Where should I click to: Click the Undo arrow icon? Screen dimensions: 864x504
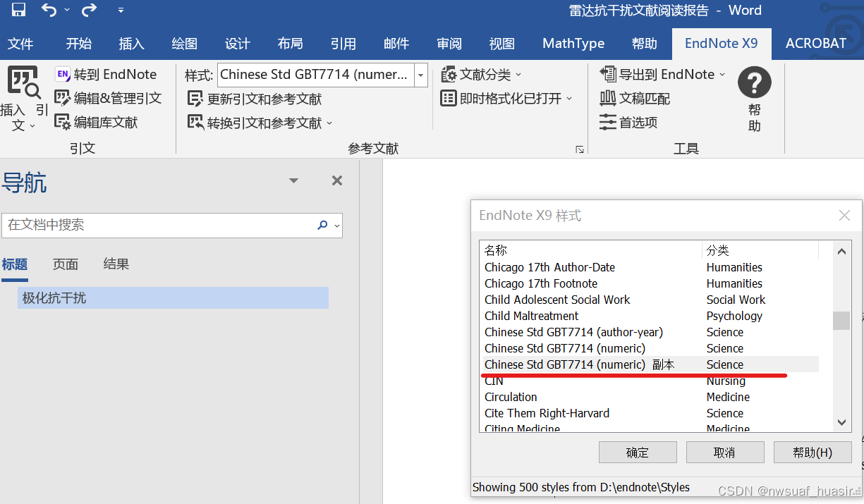click(49, 10)
